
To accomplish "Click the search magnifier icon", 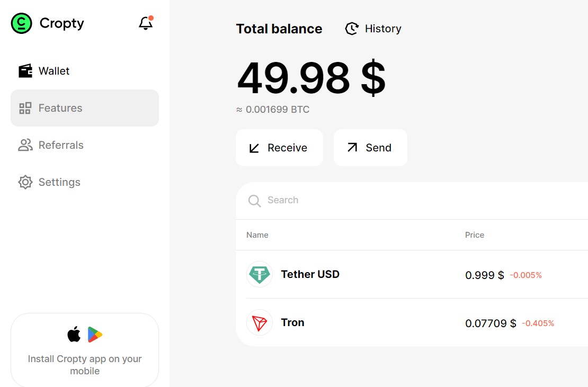I will (254, 201).
